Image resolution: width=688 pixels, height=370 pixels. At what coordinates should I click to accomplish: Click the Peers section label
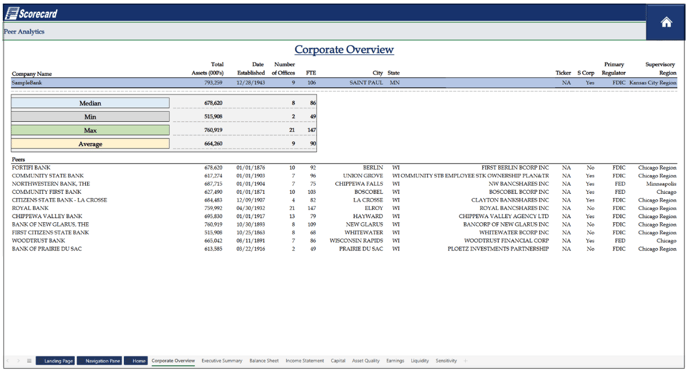coord(18,159)
